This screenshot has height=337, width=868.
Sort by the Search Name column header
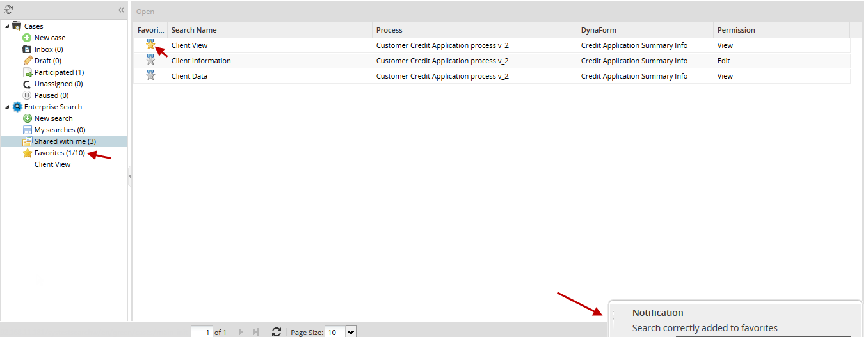pyautogui.click(x=194, y=30)
